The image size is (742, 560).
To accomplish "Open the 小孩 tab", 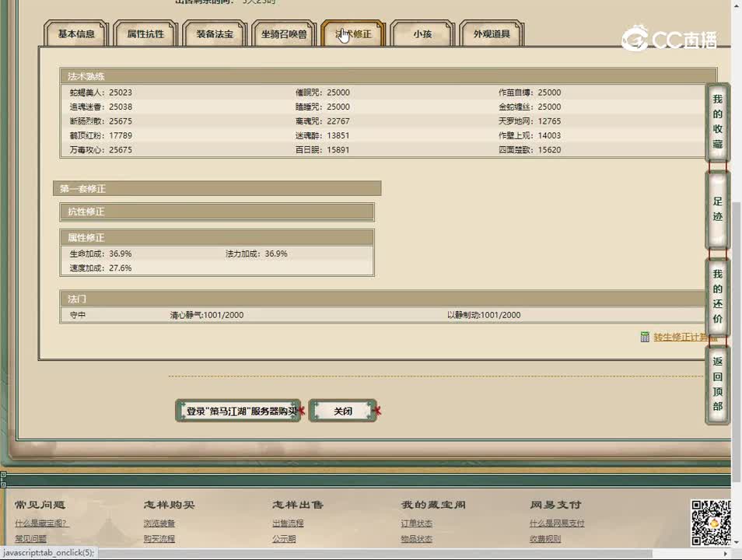I will pyautogui.click(x=422, y=34).
